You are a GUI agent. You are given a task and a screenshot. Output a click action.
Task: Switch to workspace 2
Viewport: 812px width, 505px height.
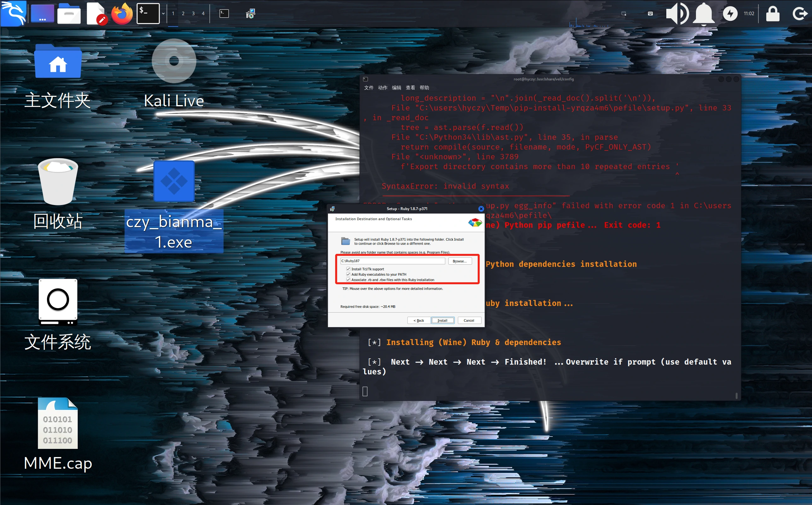pos(183,14)
